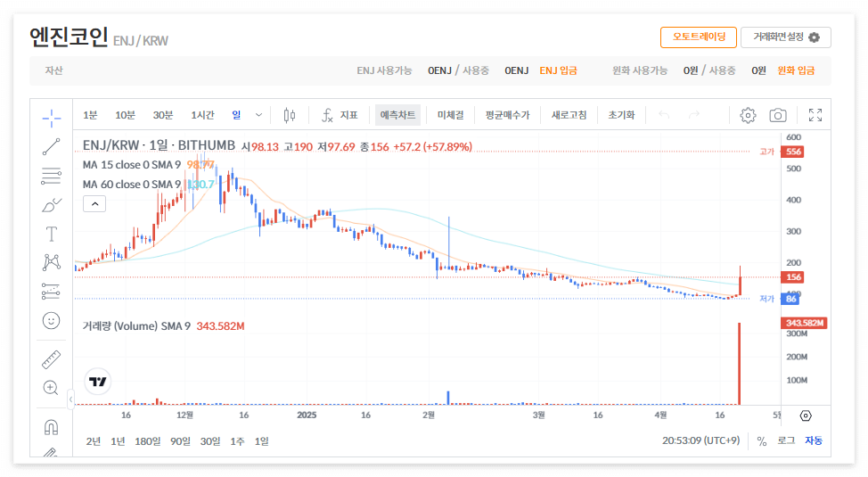Undo the last chart action
This screenshot has width=868, height=477.
tap(664, 115)
